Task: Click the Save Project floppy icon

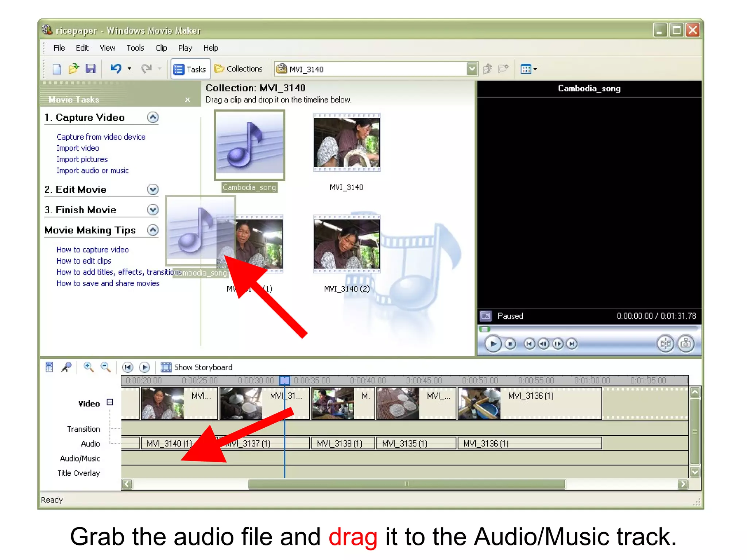Action: point(90,69)
